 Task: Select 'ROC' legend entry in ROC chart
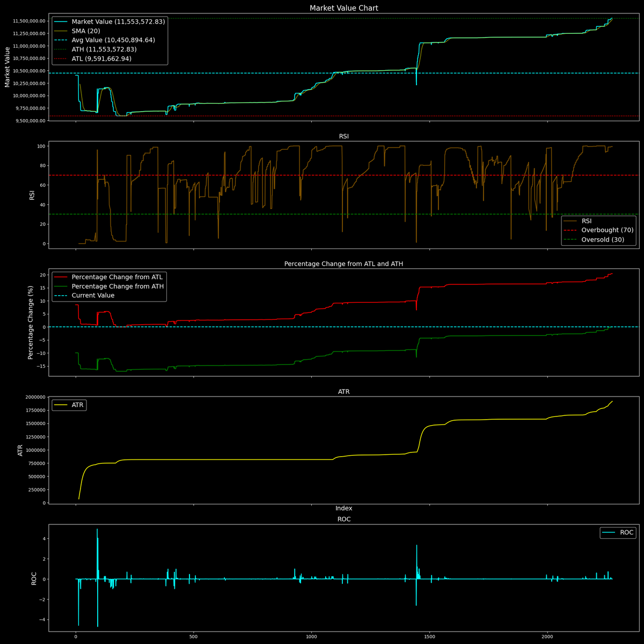click(618, 533)
